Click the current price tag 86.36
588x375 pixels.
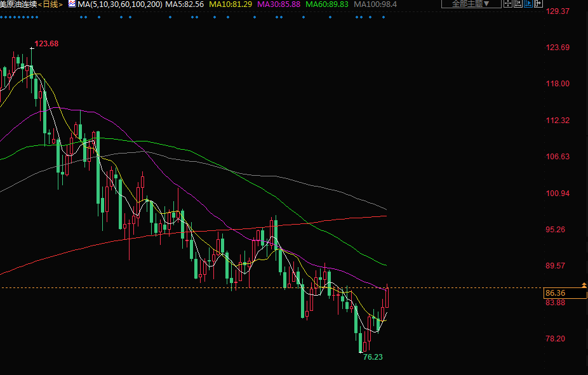point(556,293)
